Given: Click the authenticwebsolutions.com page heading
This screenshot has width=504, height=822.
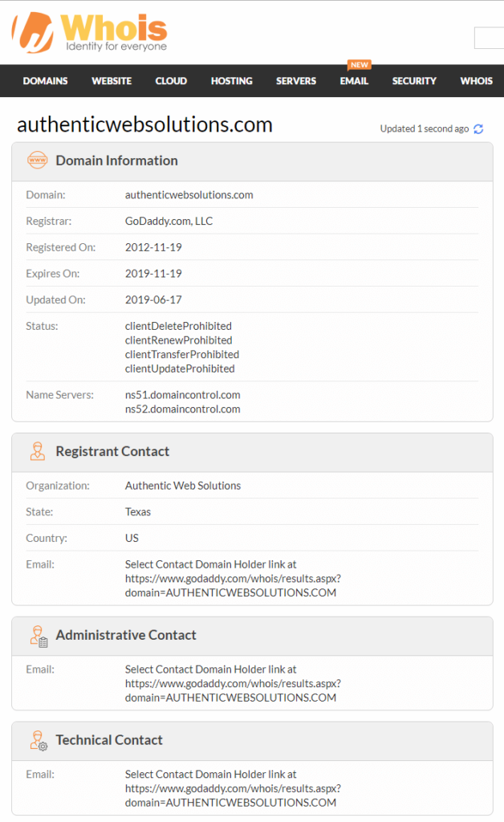Looking at the screenshot, I should click(144, 124).
